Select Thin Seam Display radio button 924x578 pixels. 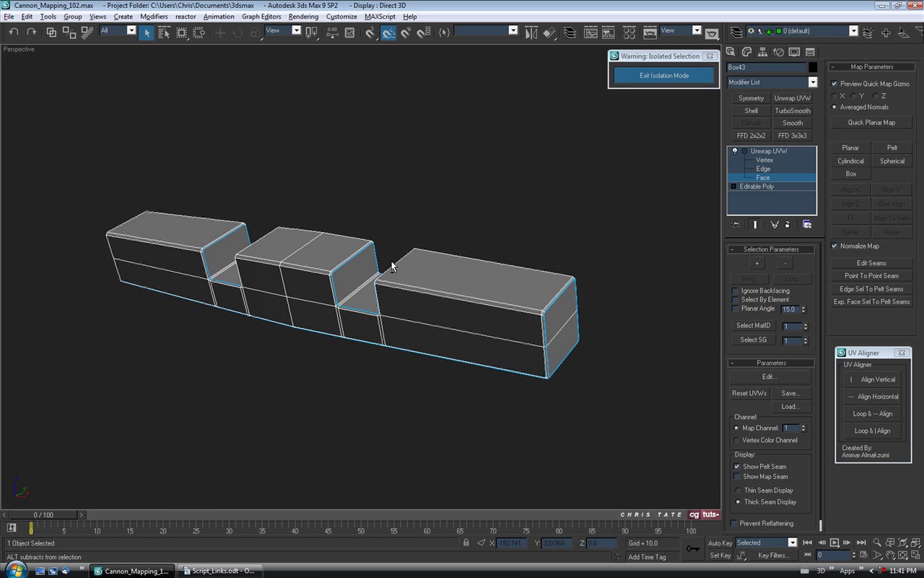738,491
